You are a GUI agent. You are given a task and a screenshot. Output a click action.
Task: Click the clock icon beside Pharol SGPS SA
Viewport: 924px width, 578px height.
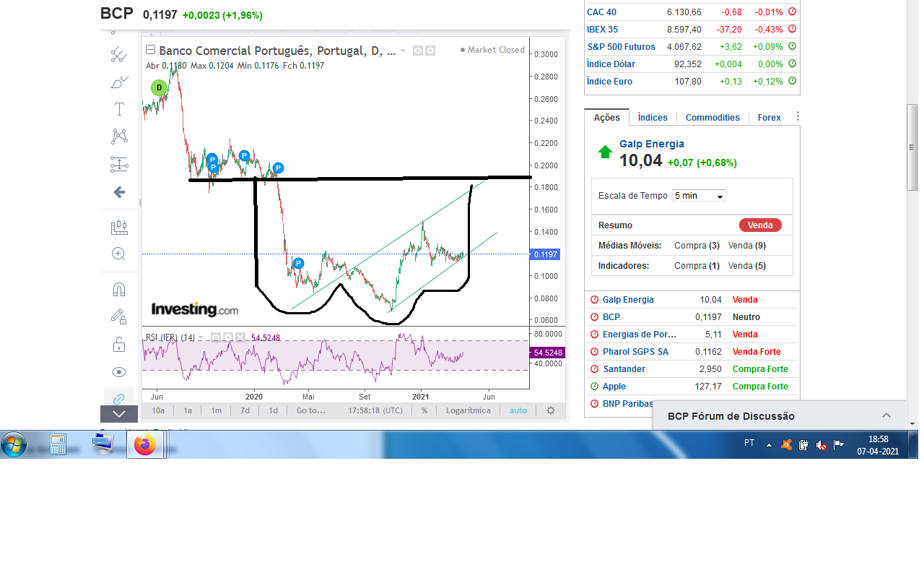click(x=594, y=352)
